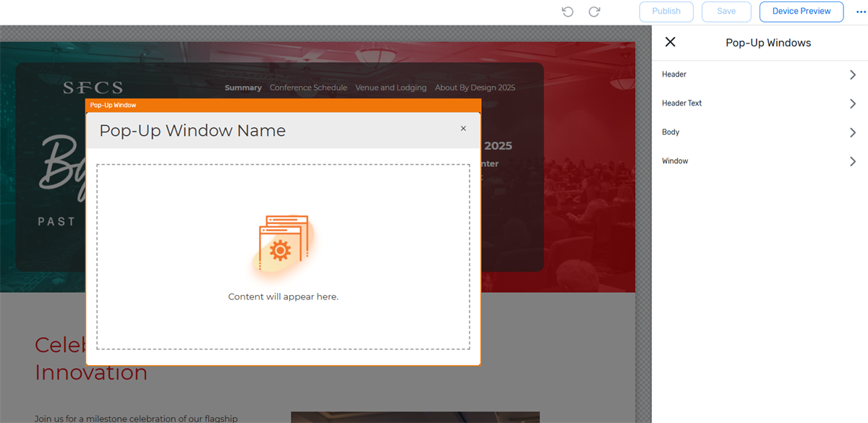Click the SFCS logo
The height and width of the screenshot is (423, 868).
tap(93, 87)
